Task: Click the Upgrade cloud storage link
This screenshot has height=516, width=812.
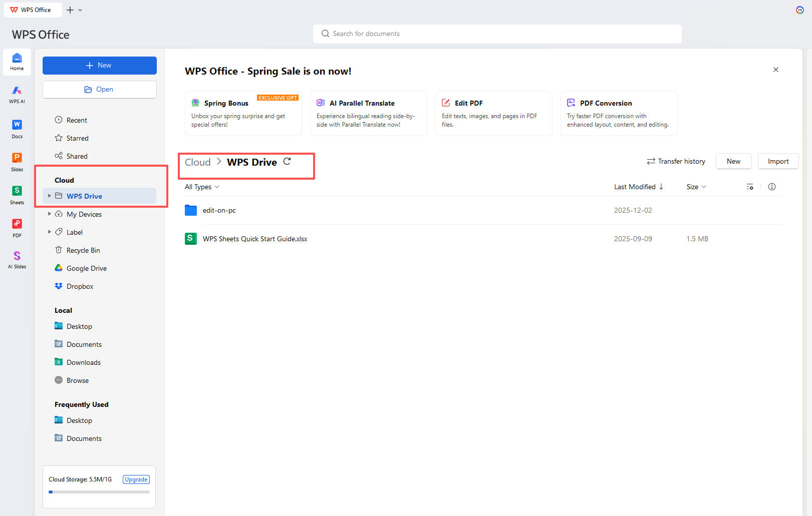Action: point(136,479)
